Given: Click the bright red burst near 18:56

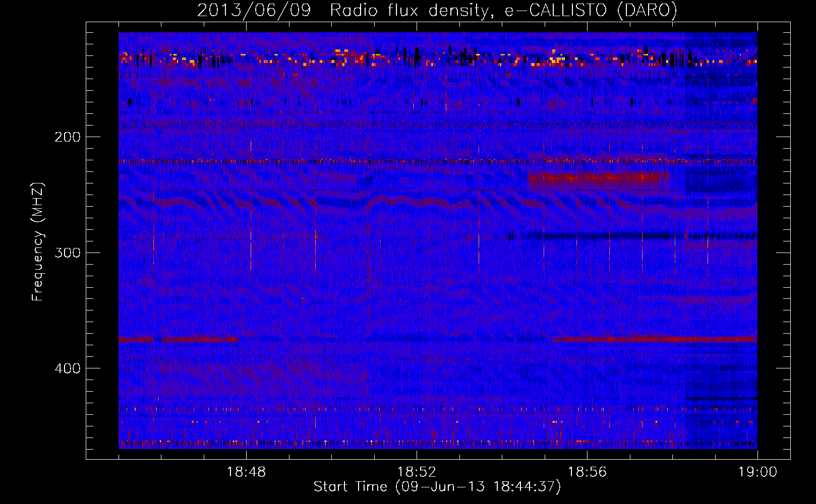Looking at the screenshot, I should pyautogui.click(x=599, y=178).
